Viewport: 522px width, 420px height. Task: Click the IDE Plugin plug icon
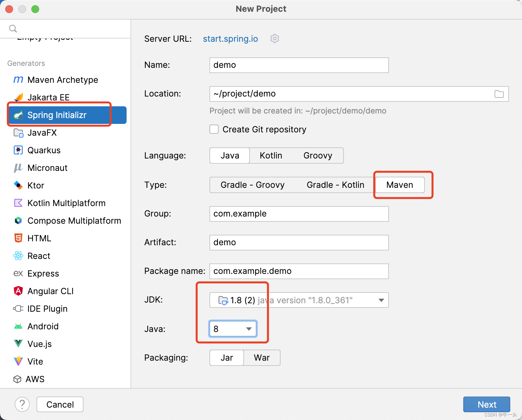pyautogui.click(x=18, y=308)
